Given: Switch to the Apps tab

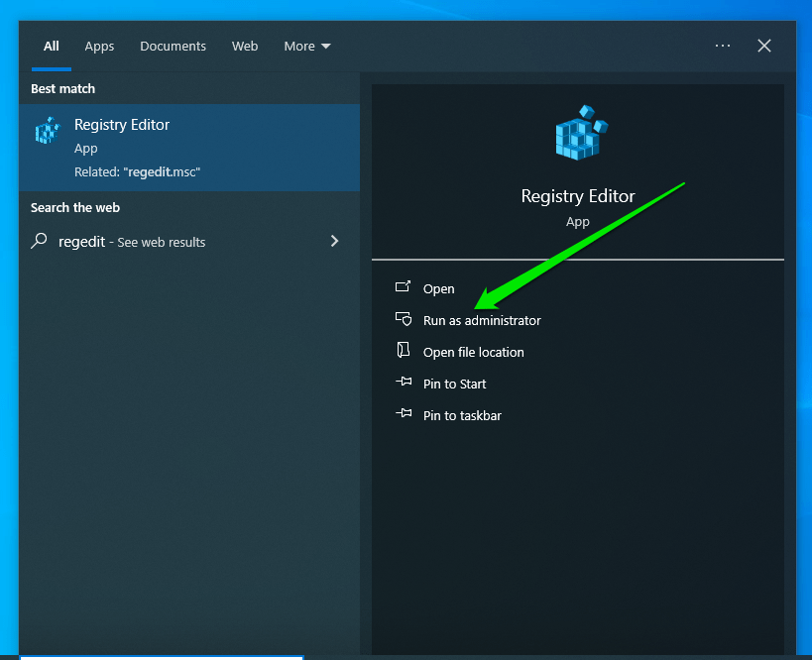Looking at the screenshot, I should pyautogui.click(x=99, y=47).
